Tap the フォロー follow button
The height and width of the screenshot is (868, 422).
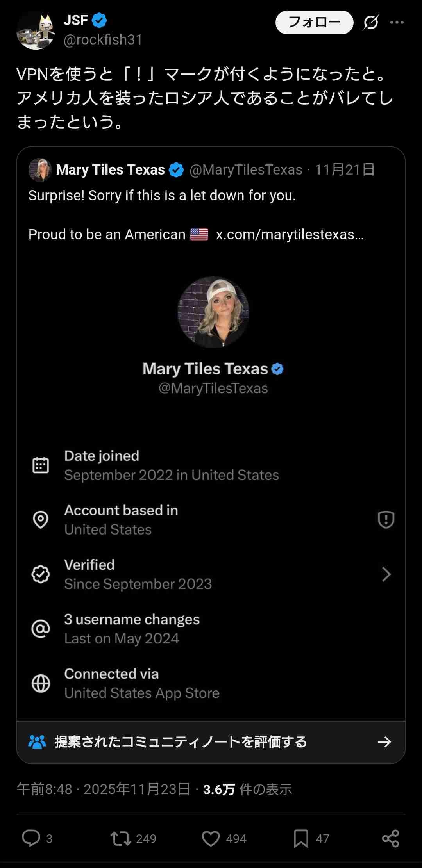click(314, 22)
